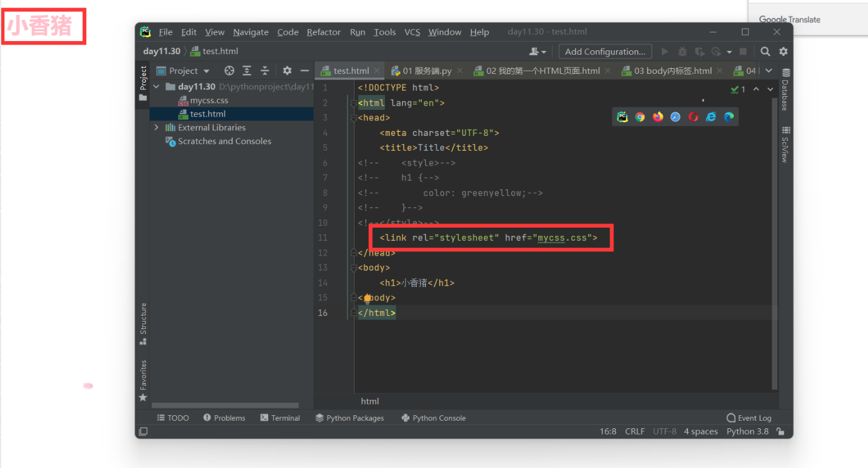Click the intention lightbulb on line 15
Viewport: 868px width, 468px height.
click(x=367, y=299)
